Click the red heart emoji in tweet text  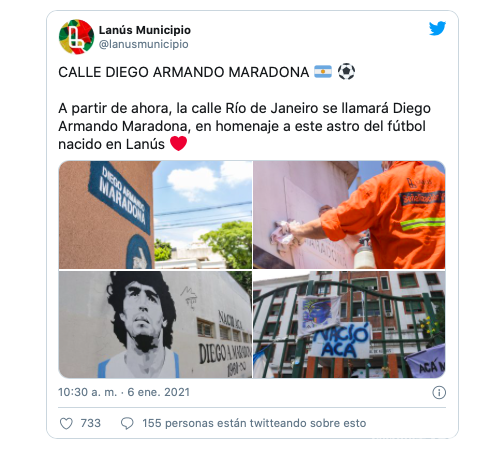click(x=179, y=144)
